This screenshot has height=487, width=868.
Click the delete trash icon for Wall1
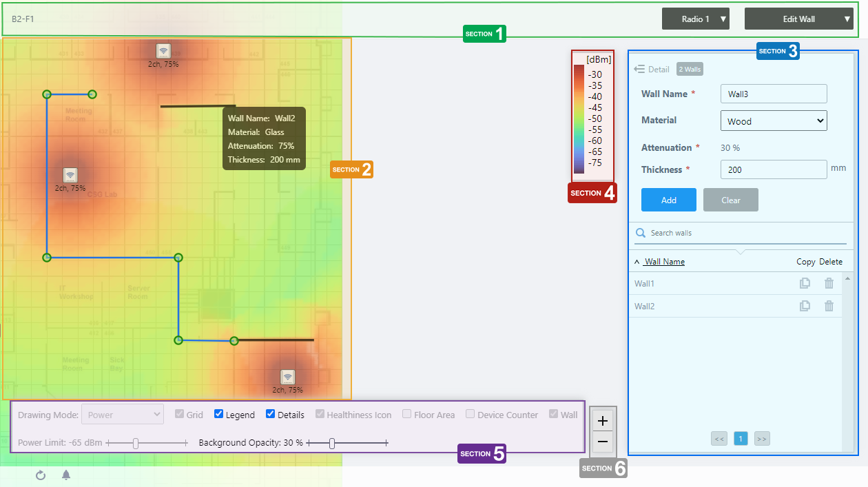point(829,283)
